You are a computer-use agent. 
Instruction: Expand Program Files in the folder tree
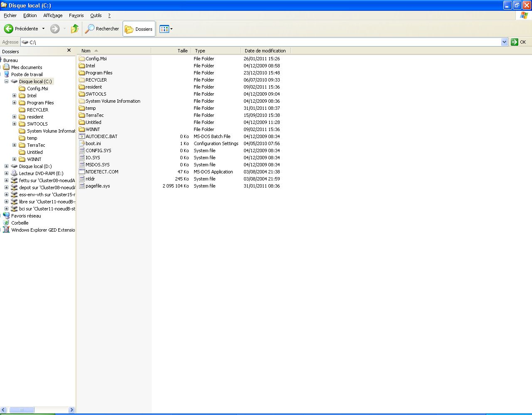point(14,103)
